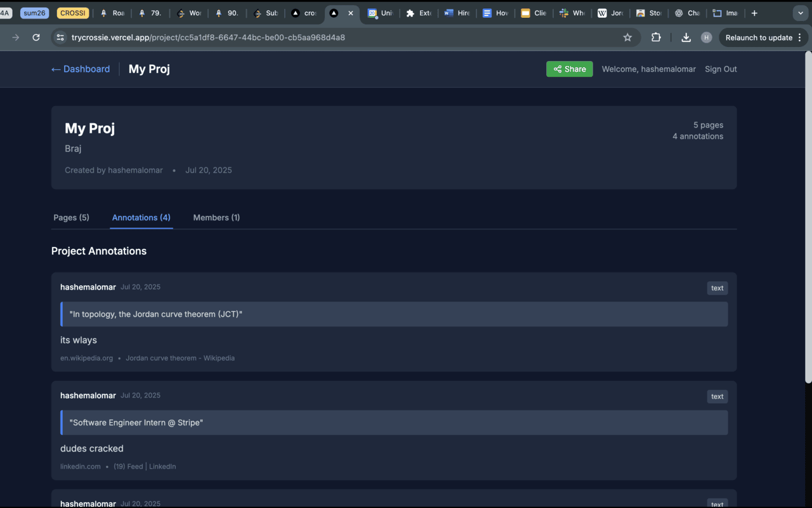View site information icon in address bar
The width and height of the screenshot is (812, 508).
(x=60, y=37)
